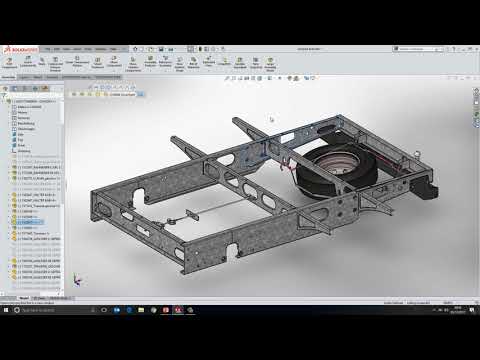480x360 pixels.
Task: Open the Insert Components tool
Action: point(28,62)
